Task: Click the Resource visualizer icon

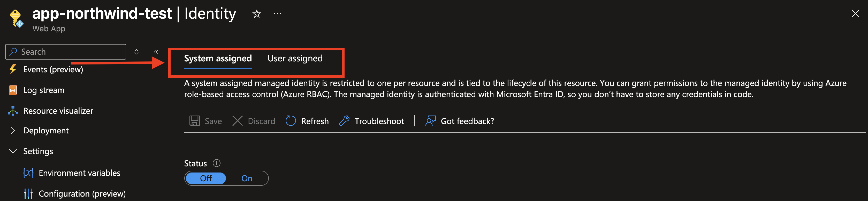Action: click(13, 111)
